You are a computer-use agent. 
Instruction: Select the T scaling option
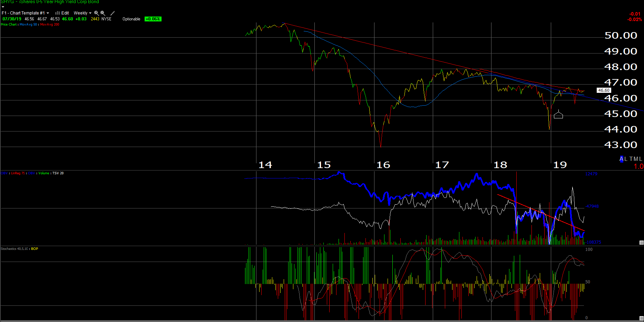[x=631, y=159]
